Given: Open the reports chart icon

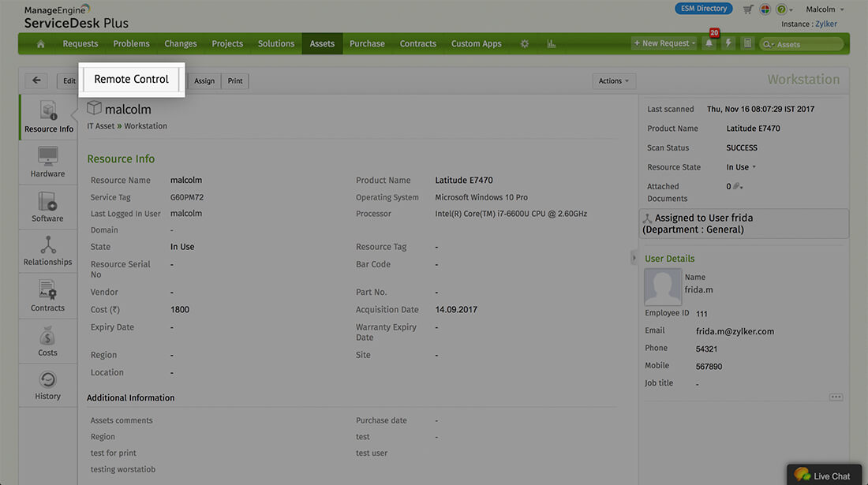Looking at the screenshot, I should click(x=552, y=43).
